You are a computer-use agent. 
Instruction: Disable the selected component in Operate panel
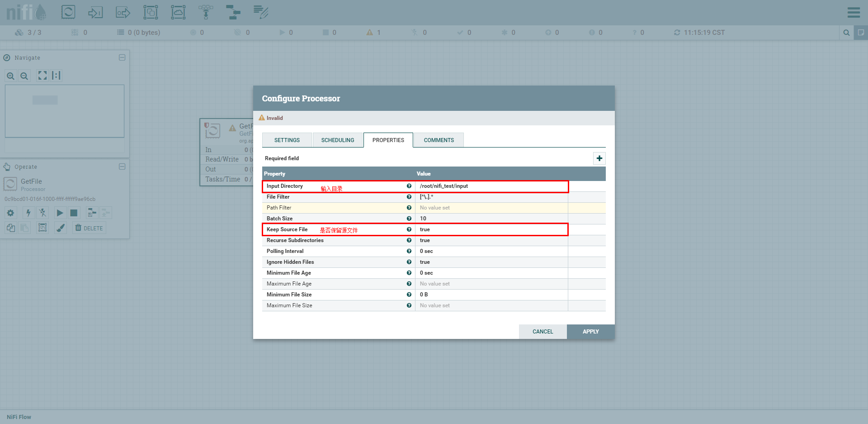click(x=42, y=213)
